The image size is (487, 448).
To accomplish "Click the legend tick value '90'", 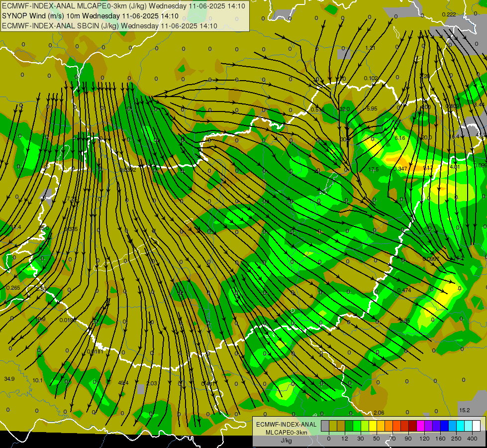I will tap(408, 439).
